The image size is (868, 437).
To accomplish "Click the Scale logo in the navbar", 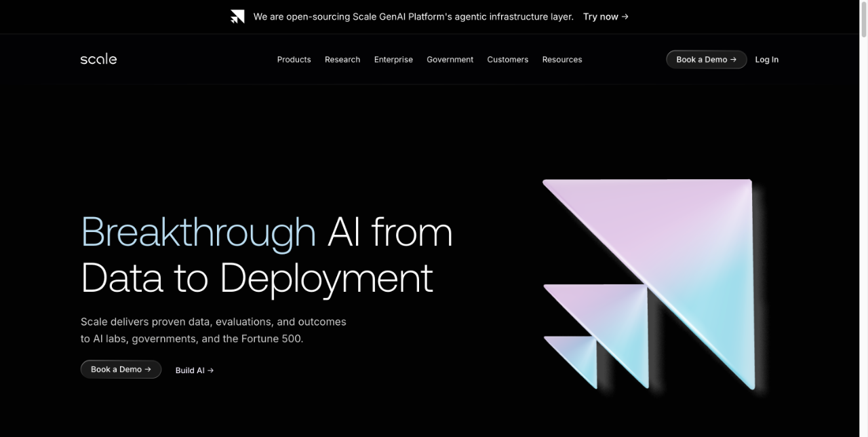I will pyautogui.click(x=98, y=59).
